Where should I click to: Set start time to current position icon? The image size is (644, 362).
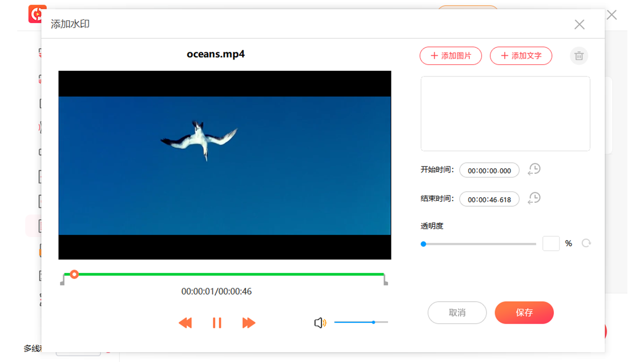534,169
